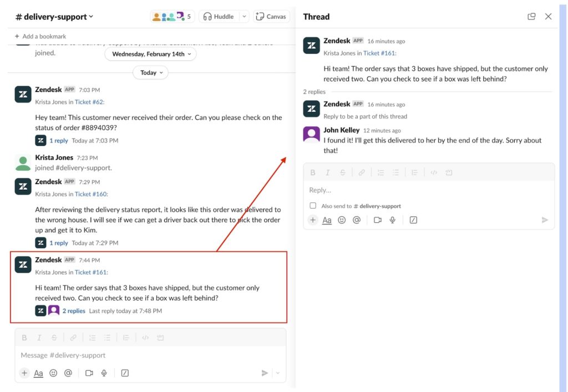View 1 reply at 7:03 PM
This screenshot has width=568, height=392.
point(59,140)
